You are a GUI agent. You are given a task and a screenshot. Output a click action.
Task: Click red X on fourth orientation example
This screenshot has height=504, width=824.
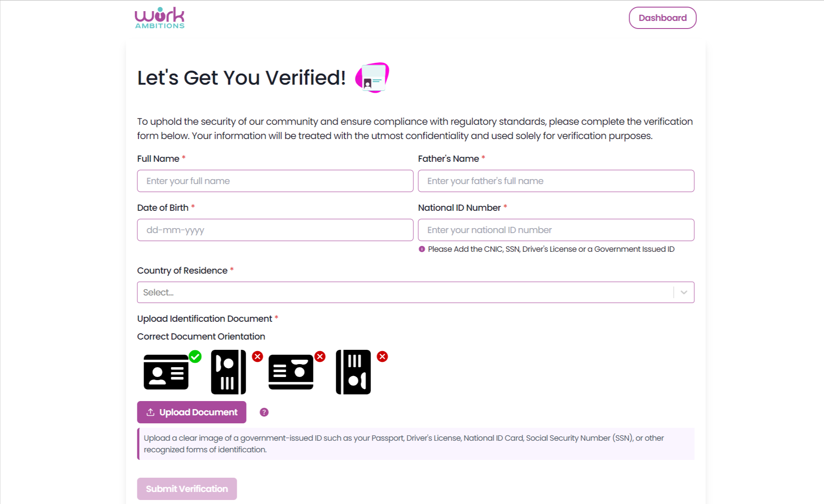click(382, 356)
